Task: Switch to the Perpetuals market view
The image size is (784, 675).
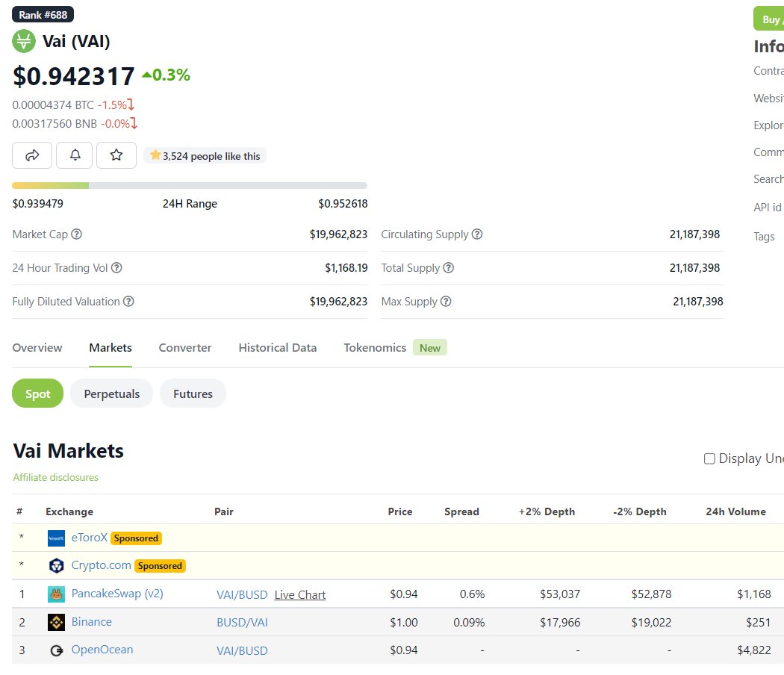Action: click(x=111, y=394)
